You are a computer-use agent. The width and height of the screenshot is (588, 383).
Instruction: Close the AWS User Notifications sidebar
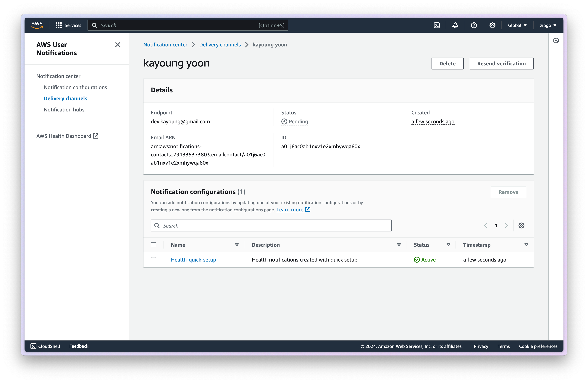click(118, 45)
